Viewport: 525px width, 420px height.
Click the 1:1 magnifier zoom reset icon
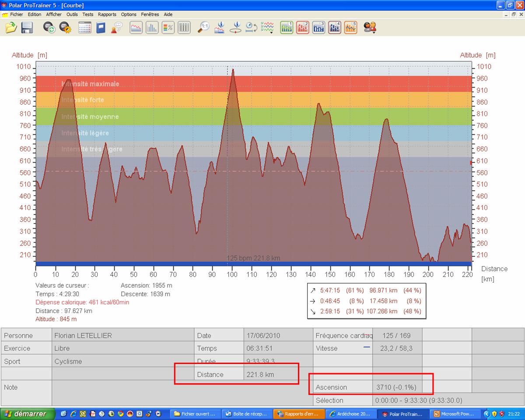[x=203, y=28]
